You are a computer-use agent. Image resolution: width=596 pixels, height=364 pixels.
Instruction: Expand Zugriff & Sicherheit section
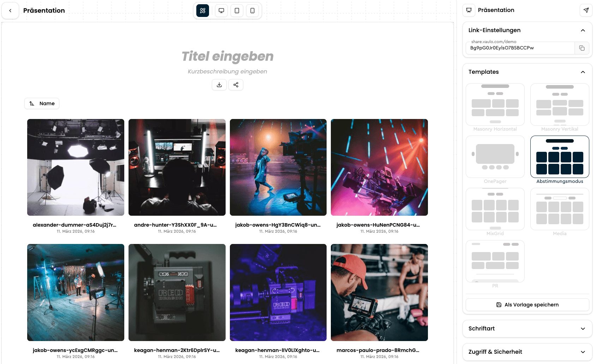pos(528,352)
